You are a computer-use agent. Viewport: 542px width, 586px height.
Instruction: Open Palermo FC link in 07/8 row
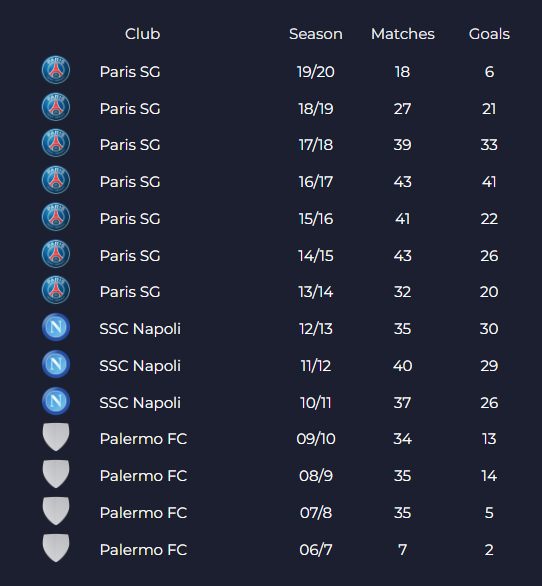tap(143, 513)
